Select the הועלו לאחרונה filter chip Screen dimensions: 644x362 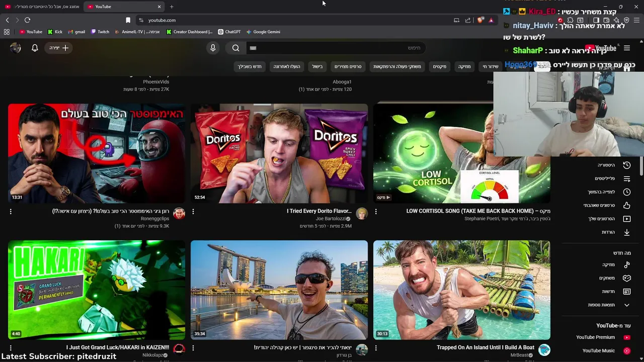click(287, 66)
